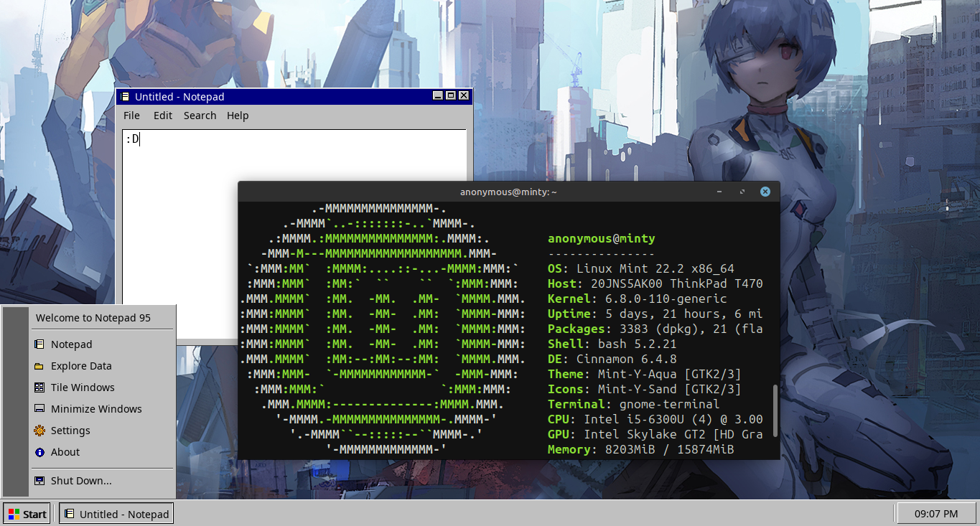The image size is (980, 526).
Task: Close the Untitled - Notepad window
Action: click(464, 96)
